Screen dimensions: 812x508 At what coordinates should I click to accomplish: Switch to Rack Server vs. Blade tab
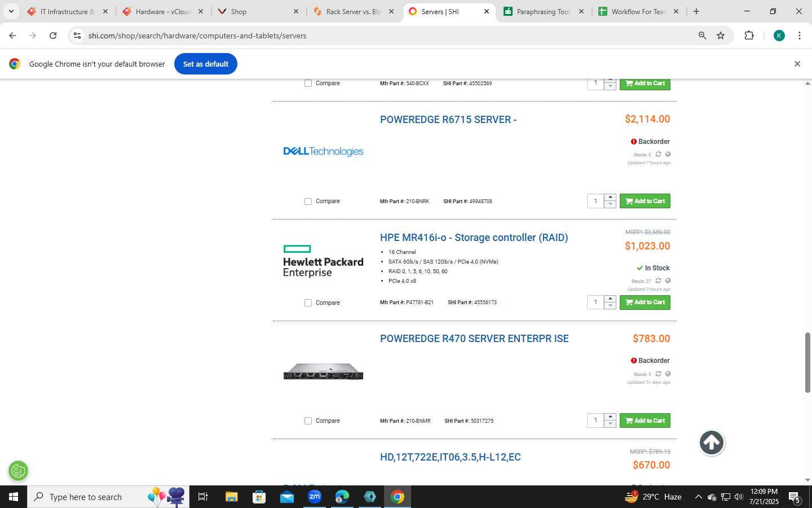[353, 11]
